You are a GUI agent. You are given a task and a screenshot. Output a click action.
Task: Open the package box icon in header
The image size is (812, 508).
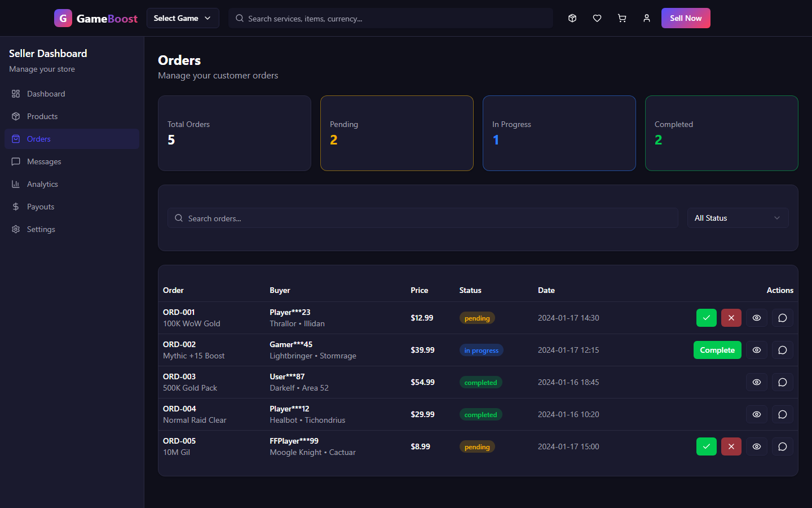(572, 18)
